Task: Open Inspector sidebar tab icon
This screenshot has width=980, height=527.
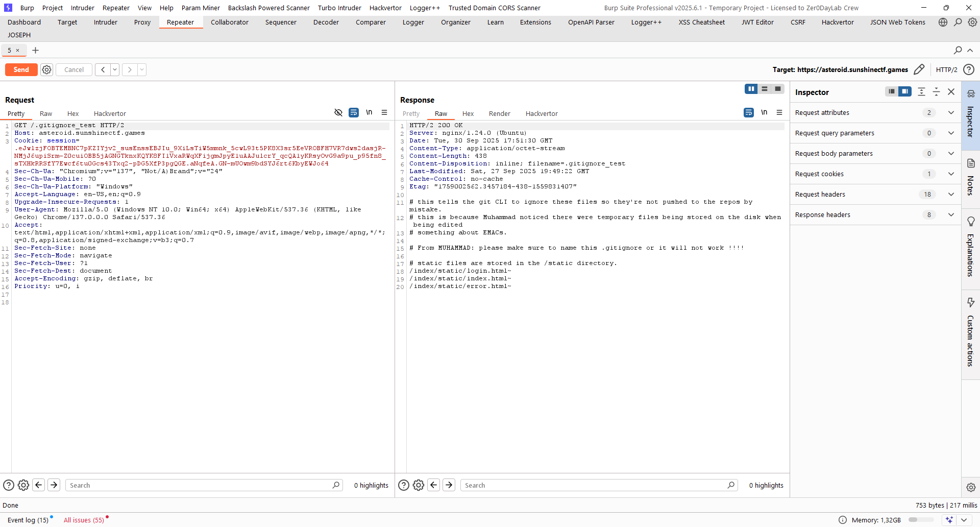Action: [971, 93]
